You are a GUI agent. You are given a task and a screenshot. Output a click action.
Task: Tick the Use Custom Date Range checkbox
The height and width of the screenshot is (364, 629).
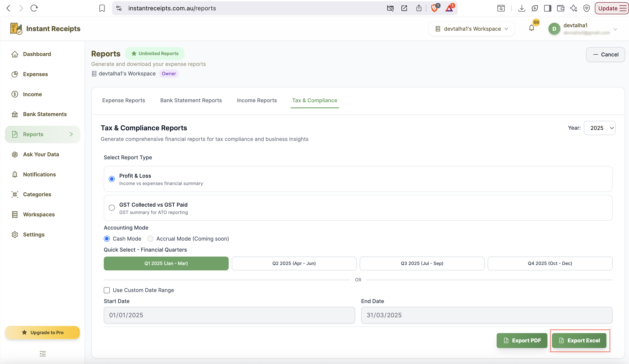click(x=107, y=290)
